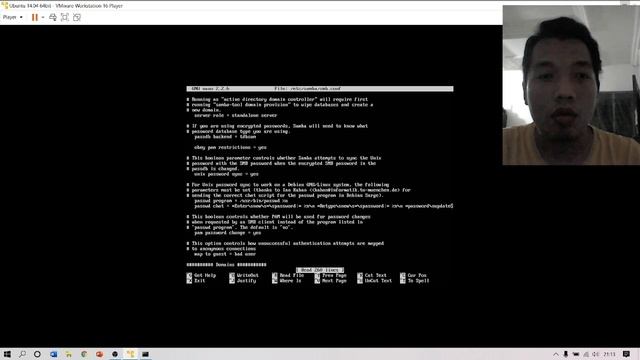640x360 pixels.
Task: Open network status tray icon
Action: [586, 354]
